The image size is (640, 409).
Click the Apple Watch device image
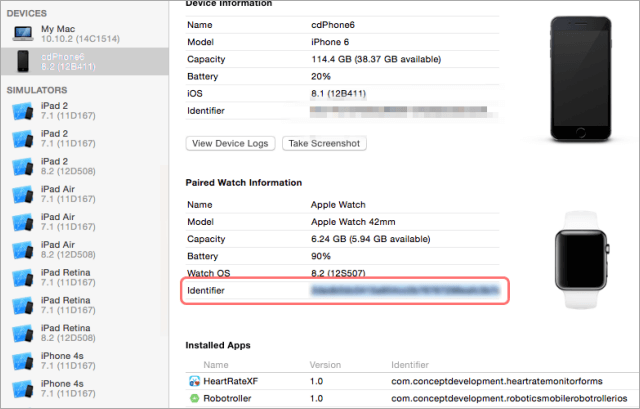(581, 260)
